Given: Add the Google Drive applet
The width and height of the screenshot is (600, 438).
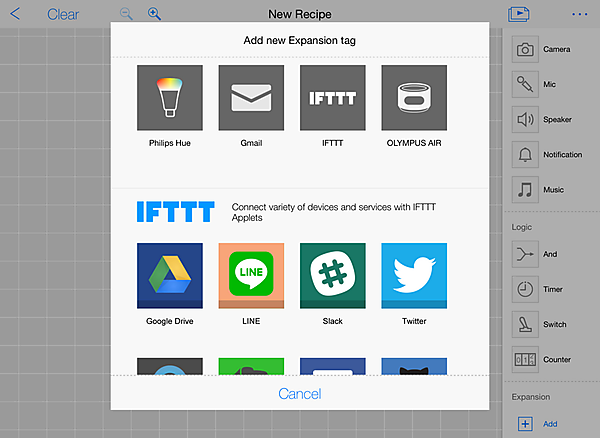Looking at the screenshot, I should coord(170,275).
